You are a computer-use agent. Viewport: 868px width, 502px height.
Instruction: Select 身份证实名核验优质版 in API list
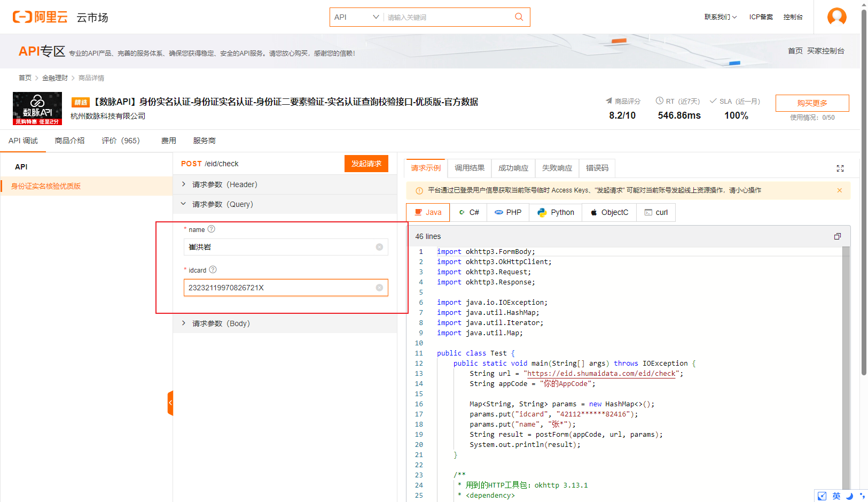(x=87, y=186)
